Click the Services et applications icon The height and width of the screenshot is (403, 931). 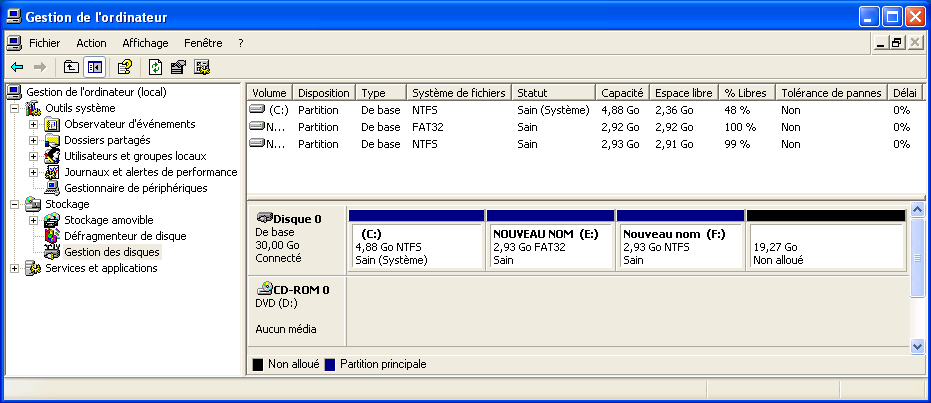tap(33, 268)
